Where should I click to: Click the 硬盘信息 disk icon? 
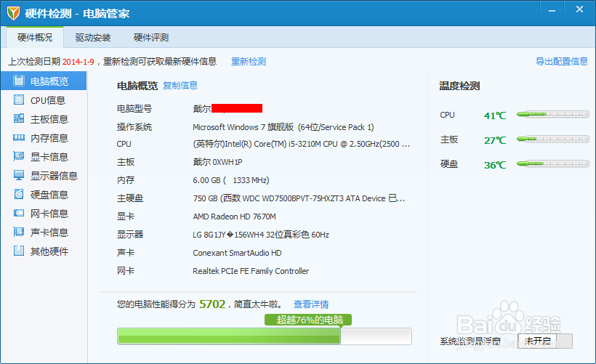(19, 194)
